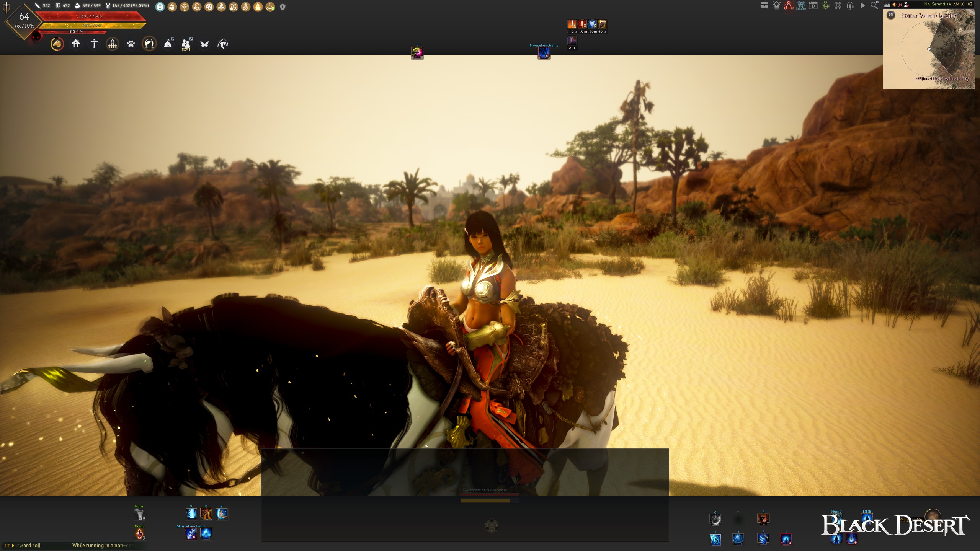Toggle the minimap 2D view button
Screen dimensions: 980x551
891,15
